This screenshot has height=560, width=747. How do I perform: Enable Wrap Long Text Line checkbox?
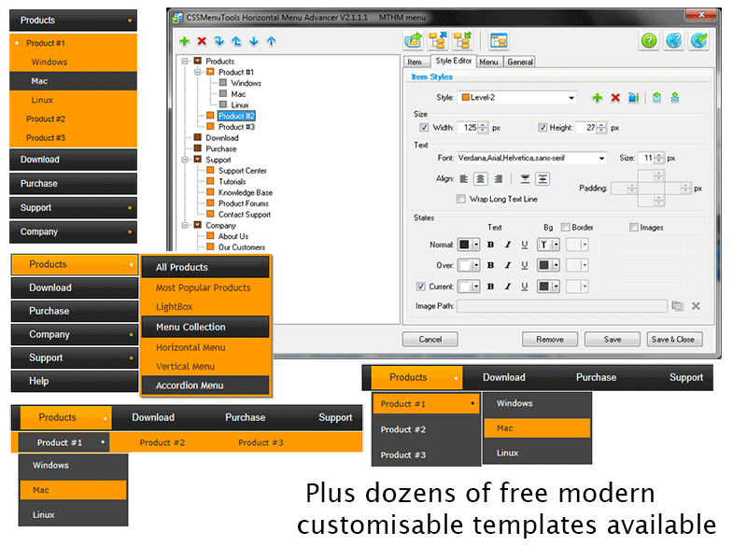click(461, 199)
